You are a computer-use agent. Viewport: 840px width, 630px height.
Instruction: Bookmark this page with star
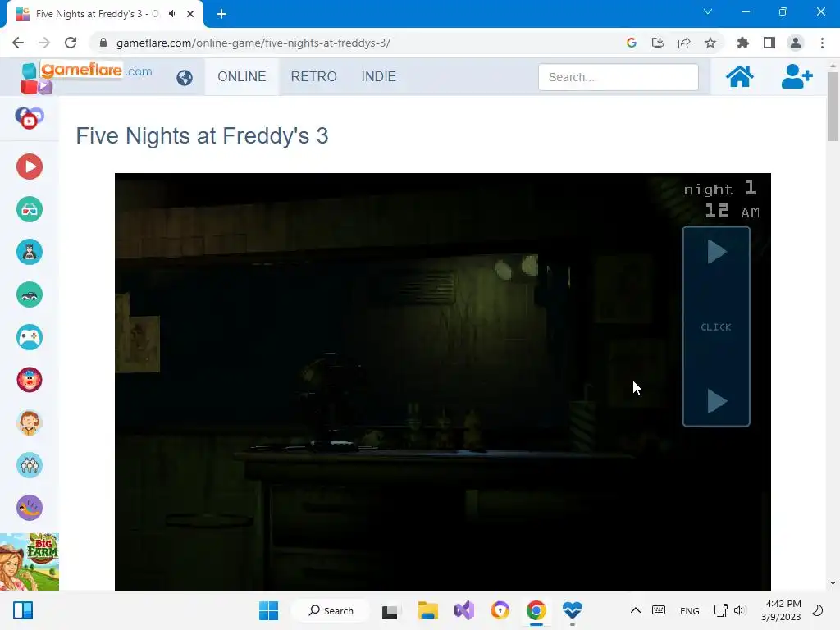[710, 43]
